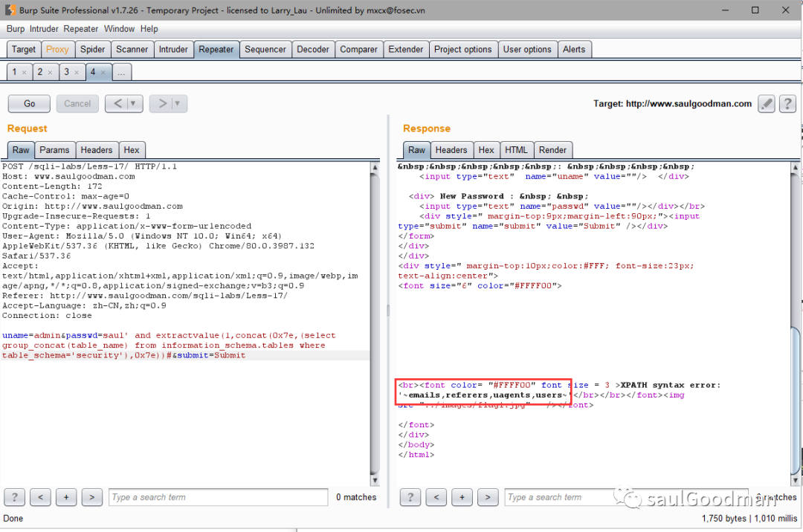This screenshot has height=532, width=803.
Task: Select Repeater sub-tab 1
Action: pos(14,72)
